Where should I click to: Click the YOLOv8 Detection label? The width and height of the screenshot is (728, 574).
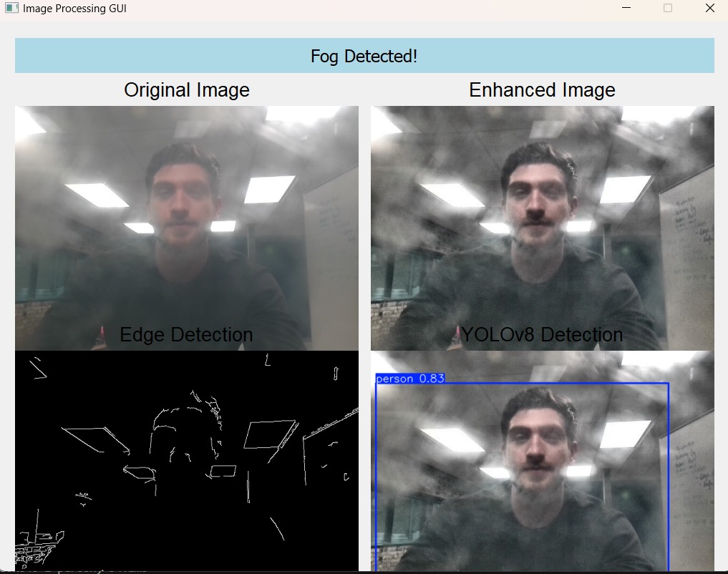(x=542, y=334)
